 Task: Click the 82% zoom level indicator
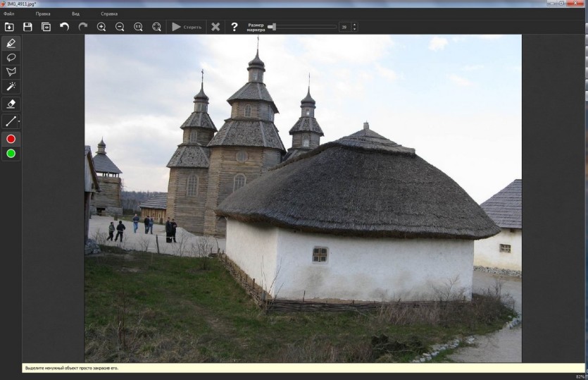(x=580, y=376)
